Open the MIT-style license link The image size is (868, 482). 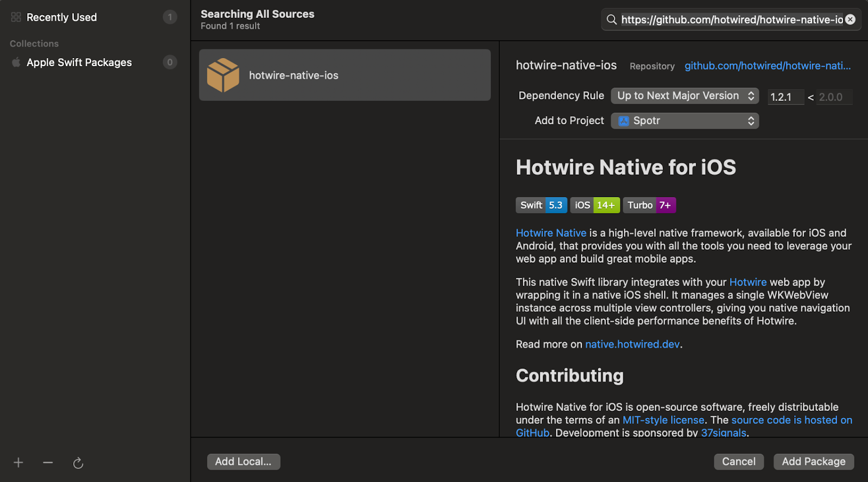[663, 420]
